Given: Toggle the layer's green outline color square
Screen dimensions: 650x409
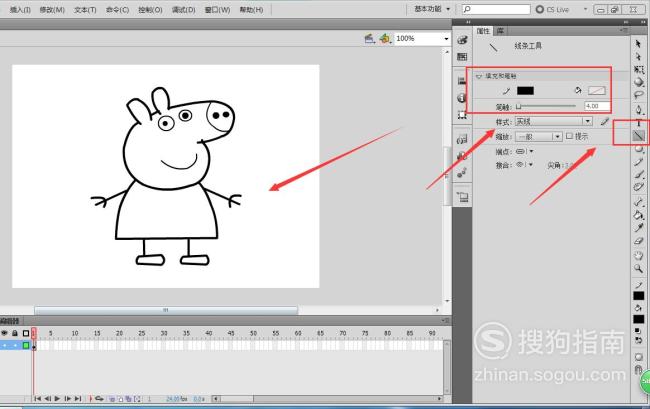Looking at the screenshot, I should (26, 345).
